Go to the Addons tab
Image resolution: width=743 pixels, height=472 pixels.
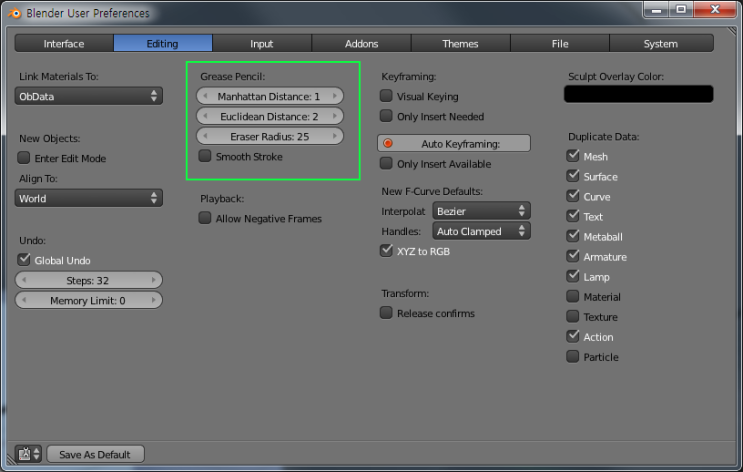pyautogui.click(x=361, y=44)
